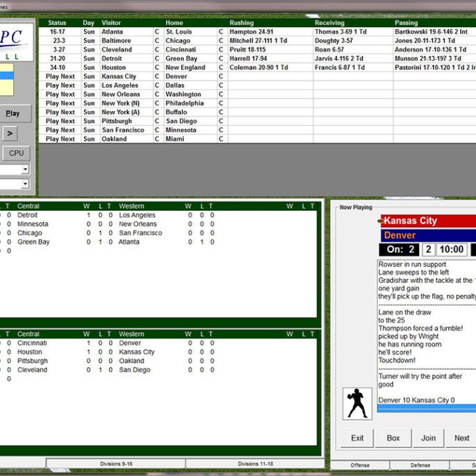Open the Box score button
This screenshot has width=476, height=476.
[x=393, y=438]
